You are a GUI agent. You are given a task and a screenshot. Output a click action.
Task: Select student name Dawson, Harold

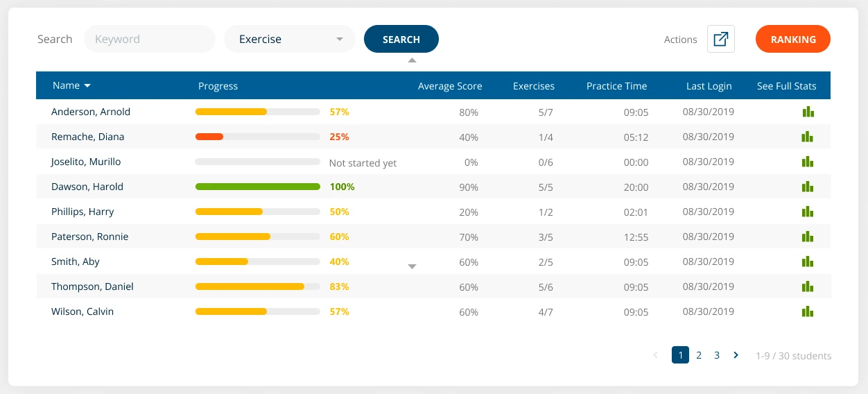tap(87, 187)
